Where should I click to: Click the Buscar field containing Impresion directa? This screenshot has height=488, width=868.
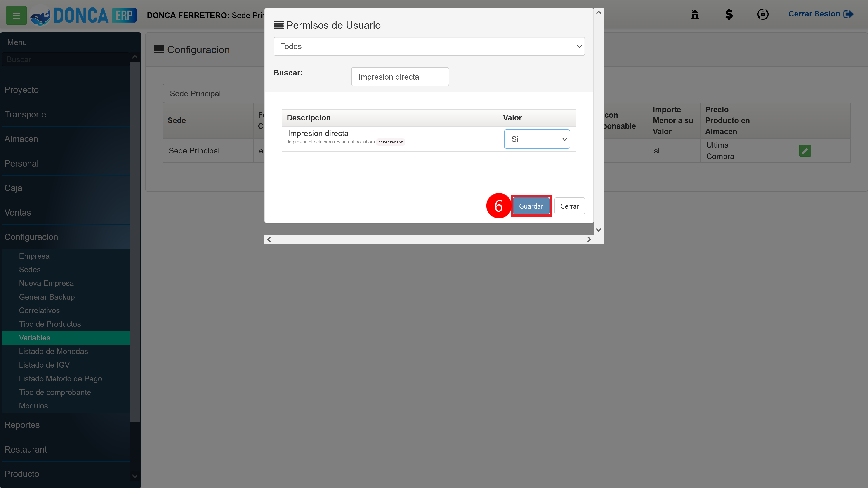pyautogui.click(x=400, y=77)
